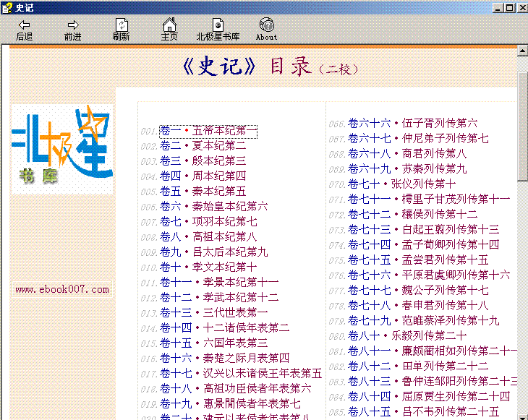Screen dimensions: 528x420
Task: Open 卷十三 三代世表第一 chapter
Action: [x=213, y=312]
